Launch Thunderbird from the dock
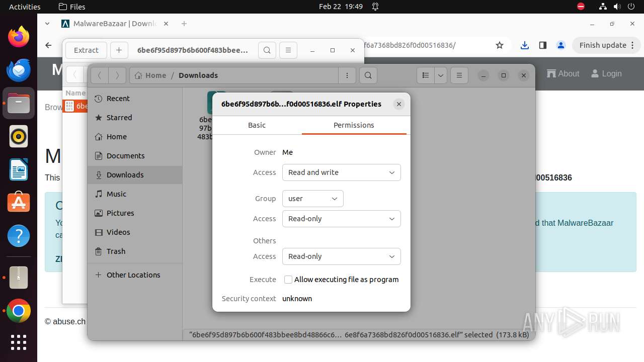Image resolution: width=644 pixels, height=362 pixels. pos(19,70)
